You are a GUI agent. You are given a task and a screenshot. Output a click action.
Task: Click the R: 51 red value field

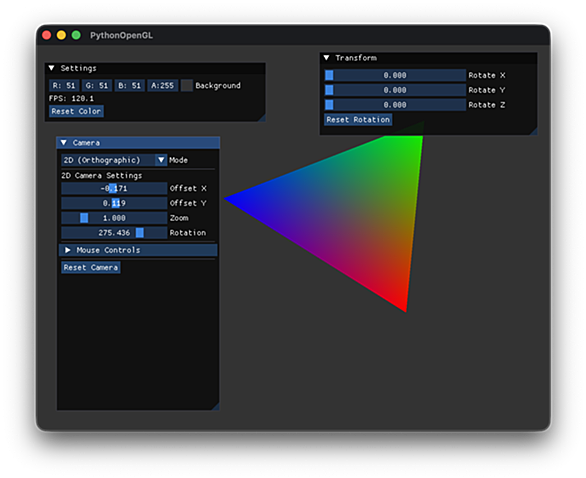(64, 86)
